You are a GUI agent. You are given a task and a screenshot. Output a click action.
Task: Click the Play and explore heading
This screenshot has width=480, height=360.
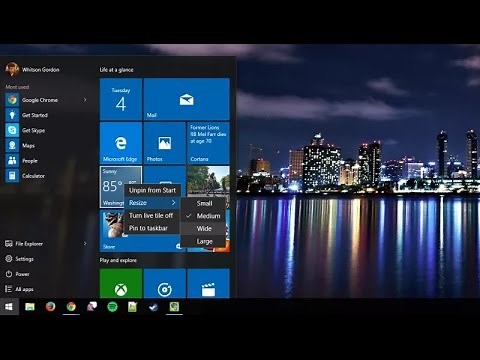pyautogui.click(x=118, y=260)
